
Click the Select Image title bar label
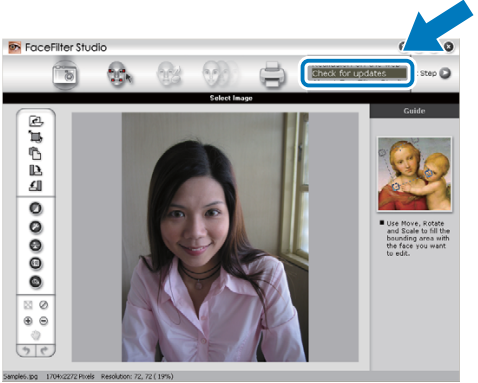pyautogui.click(x=231, y=98)
